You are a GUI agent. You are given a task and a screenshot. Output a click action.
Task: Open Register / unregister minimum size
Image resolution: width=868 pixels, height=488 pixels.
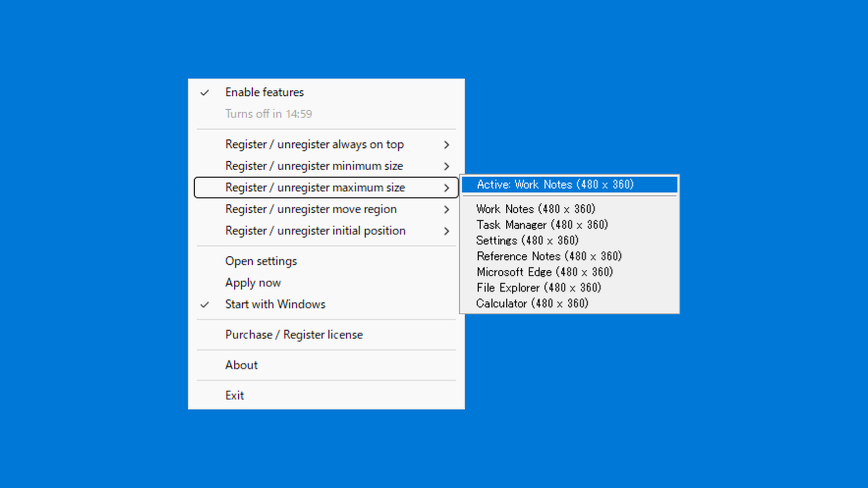coord(326,166)
